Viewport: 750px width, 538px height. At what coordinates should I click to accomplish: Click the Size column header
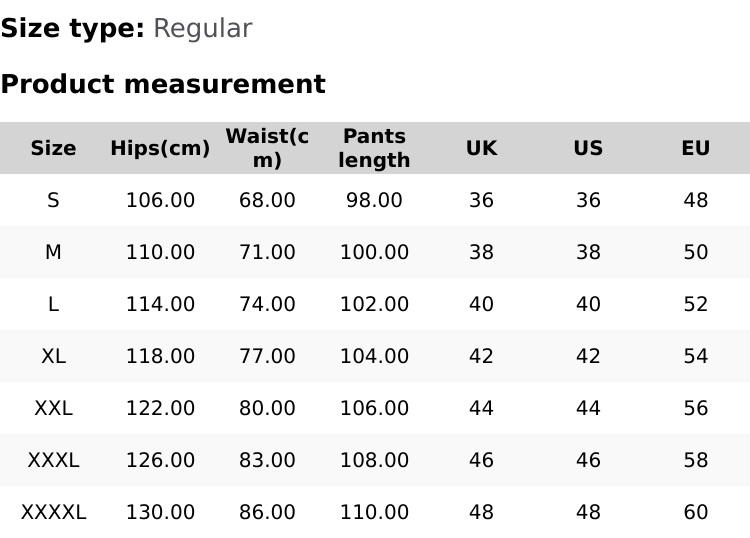(53, 148)
